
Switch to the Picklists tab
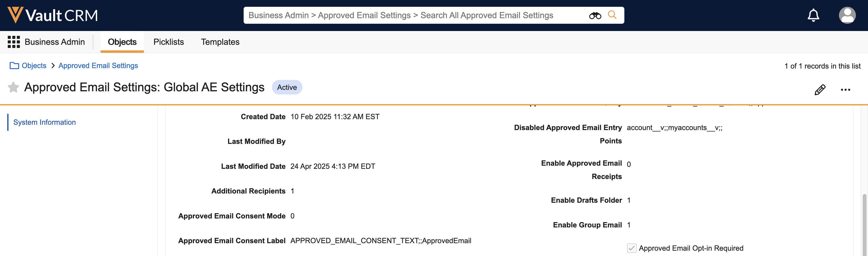pyautogui.click(x=169, y=42)
